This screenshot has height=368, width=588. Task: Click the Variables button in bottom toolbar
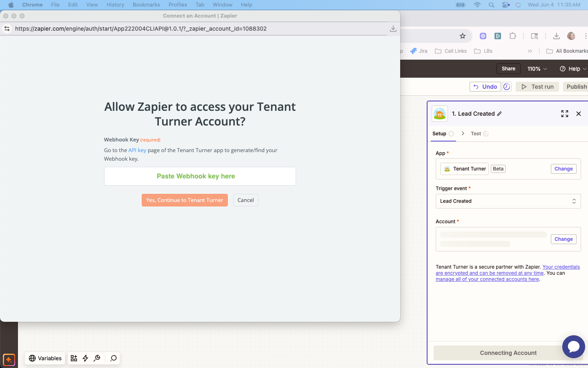coord(45,358)
